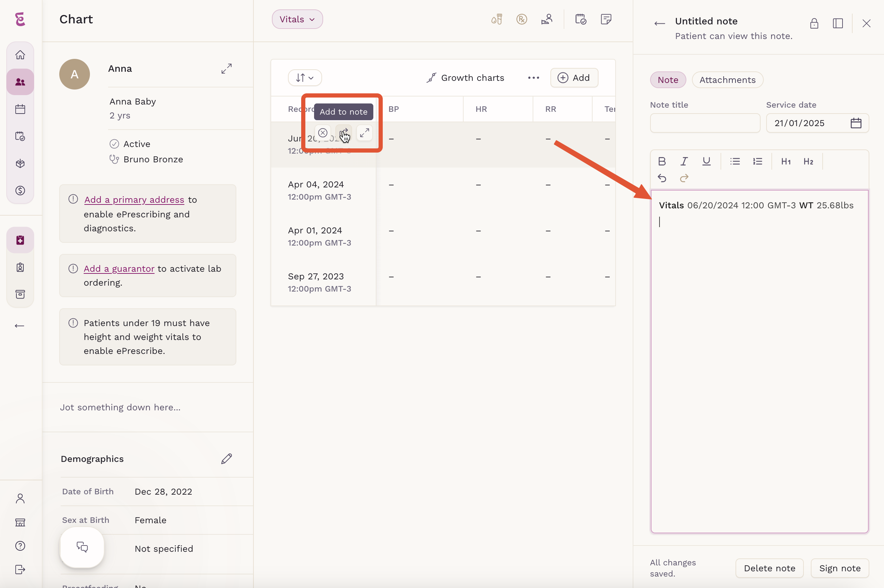Click the Add a primary address link

click(134, 200)
